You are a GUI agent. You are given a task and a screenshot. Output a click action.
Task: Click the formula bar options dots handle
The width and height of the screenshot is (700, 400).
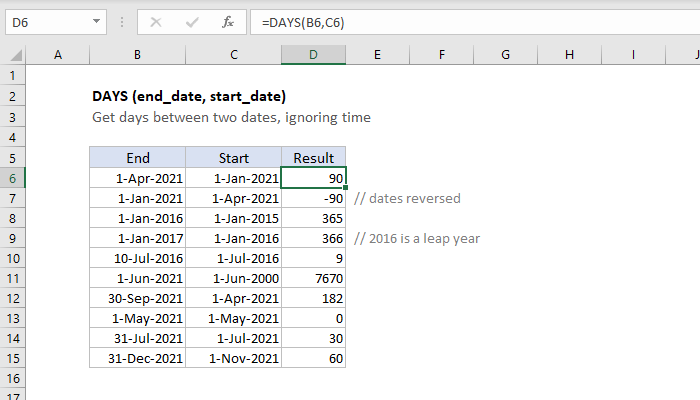122,22
